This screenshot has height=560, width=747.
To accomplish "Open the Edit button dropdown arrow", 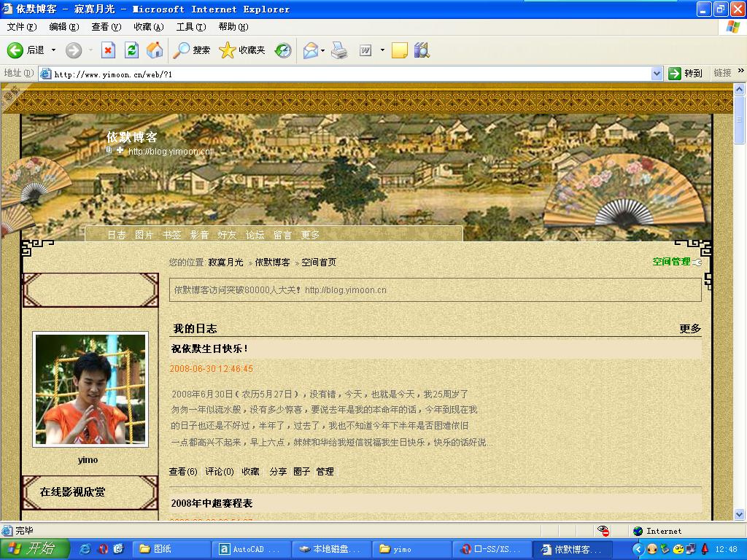I will (382, 50).
